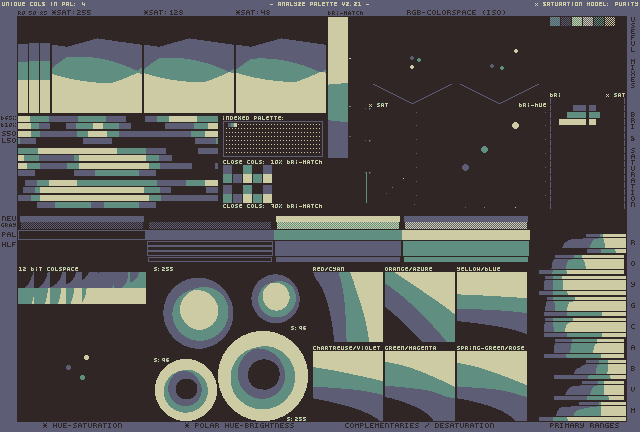Click the Chartreuse/Violet chart
The width and height of the screenshot is (640, 432).
[348, 386]
